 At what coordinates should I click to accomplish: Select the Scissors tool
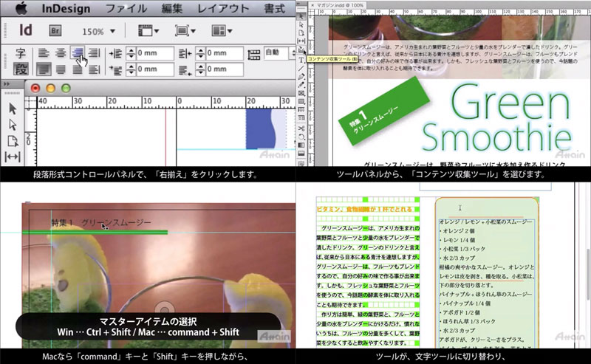301,129
